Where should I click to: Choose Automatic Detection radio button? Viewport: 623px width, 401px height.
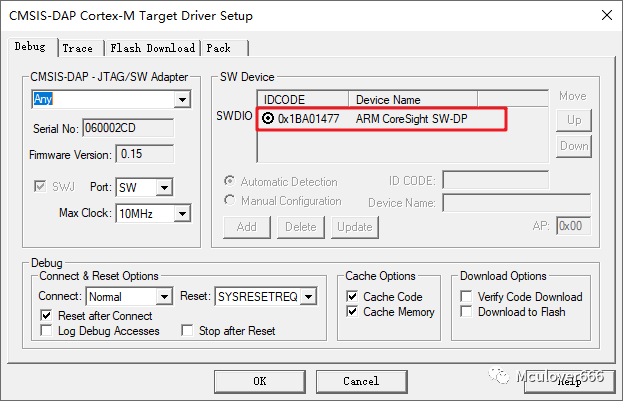pyautogui.click(x=229, y=181)
